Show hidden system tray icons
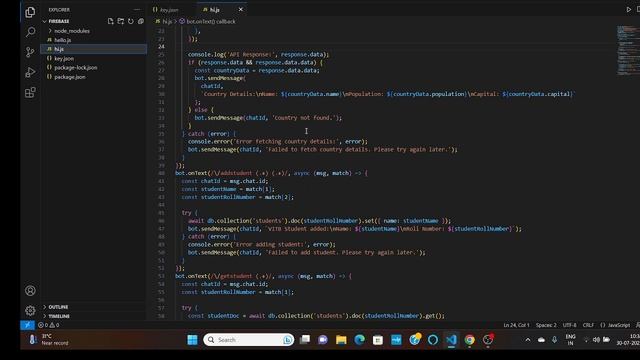Screen dimensions: 640x360 [x=528, y=340]
